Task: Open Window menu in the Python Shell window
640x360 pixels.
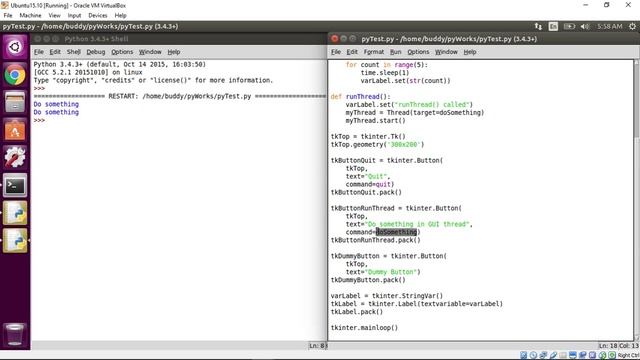Action: click(150, 52)
